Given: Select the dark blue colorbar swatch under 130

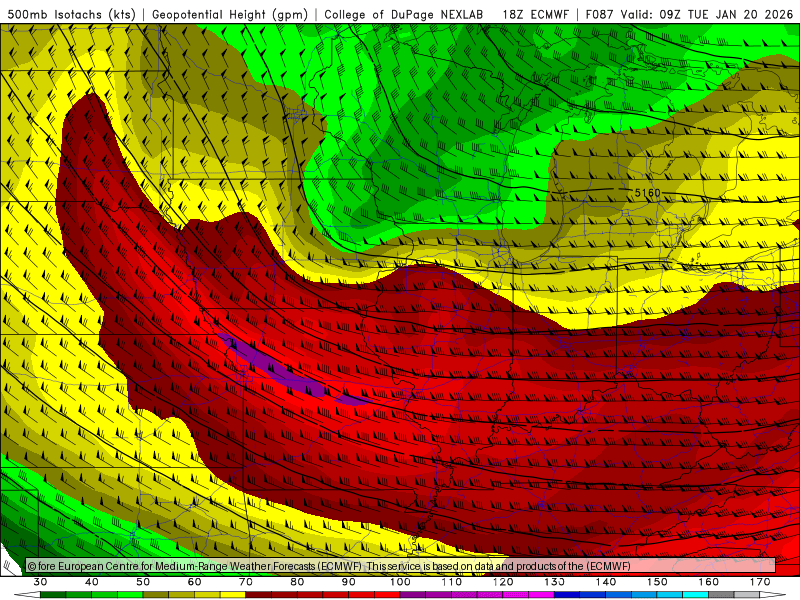Looking at the screenshot, I should point(567,595).
